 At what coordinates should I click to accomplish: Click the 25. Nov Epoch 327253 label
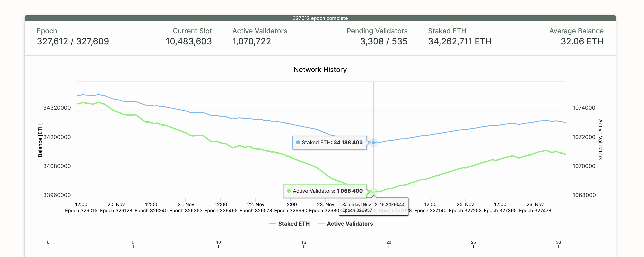(465, 207)
